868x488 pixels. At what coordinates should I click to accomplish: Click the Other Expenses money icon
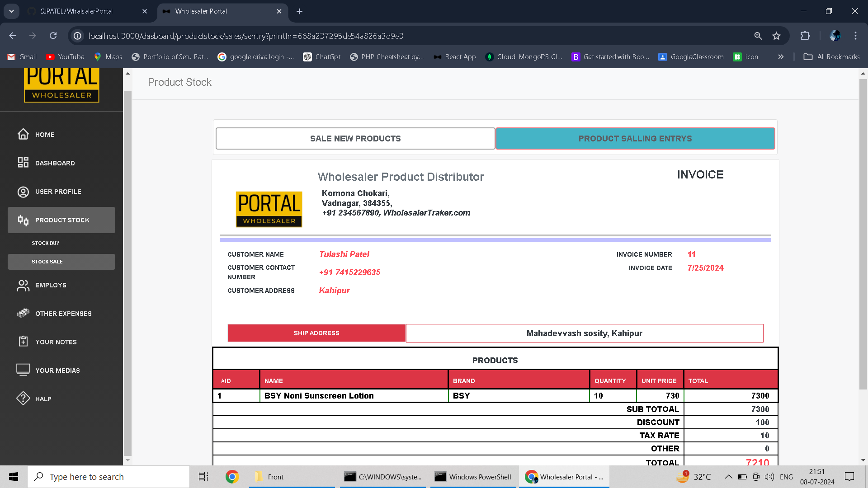(23, 313)
